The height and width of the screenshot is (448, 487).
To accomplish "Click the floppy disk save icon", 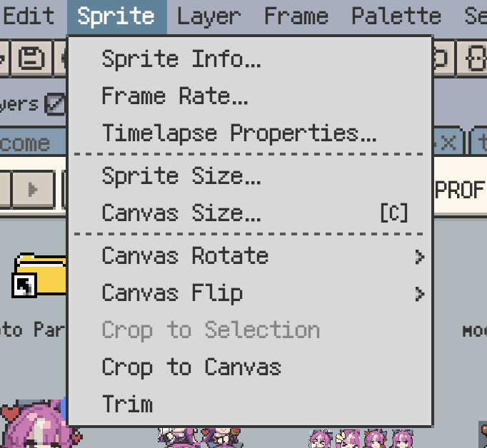I will (31, 58).
